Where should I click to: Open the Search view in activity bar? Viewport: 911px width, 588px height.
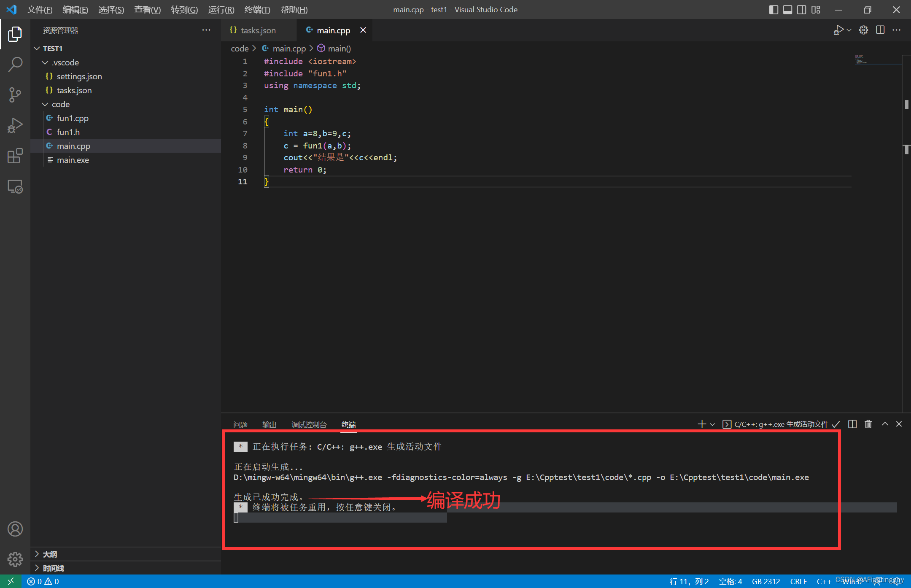point(15,65)
